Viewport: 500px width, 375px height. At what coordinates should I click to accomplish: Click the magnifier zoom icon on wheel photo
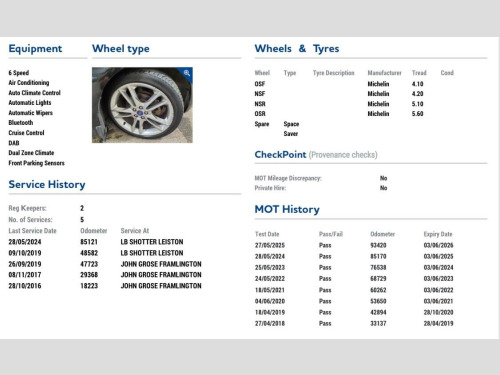coord(187,73)
